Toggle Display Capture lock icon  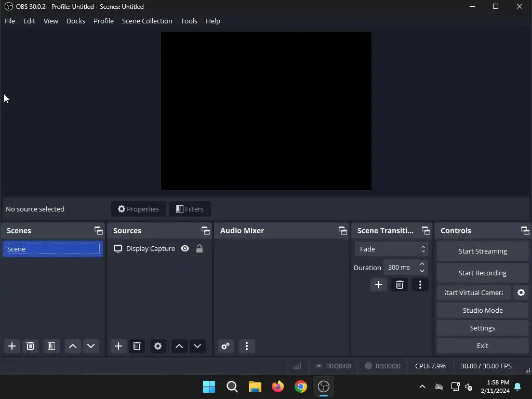tap(199, 249)
